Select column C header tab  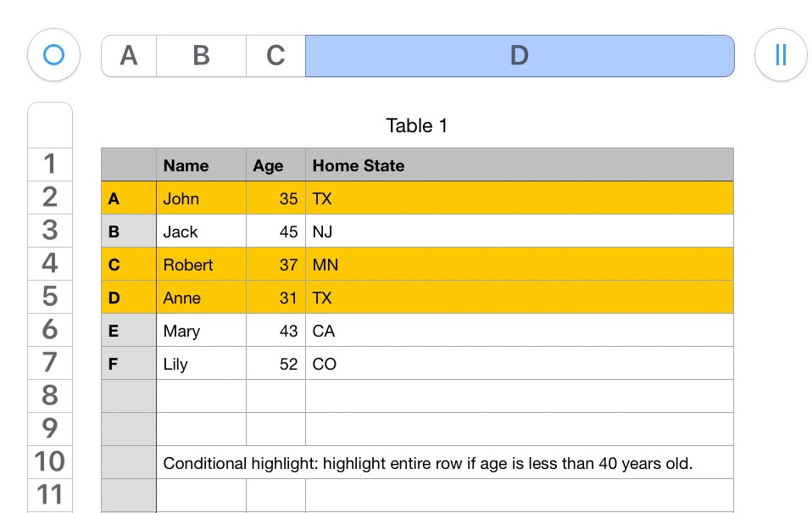[x=275, y=56]
